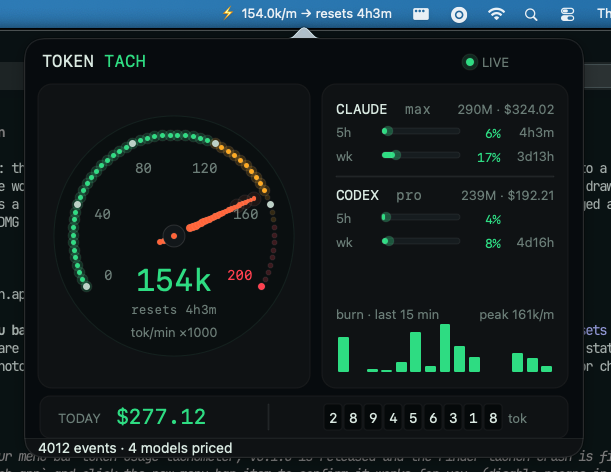Click Codex total '239M · $192.21'

(508, 195)
